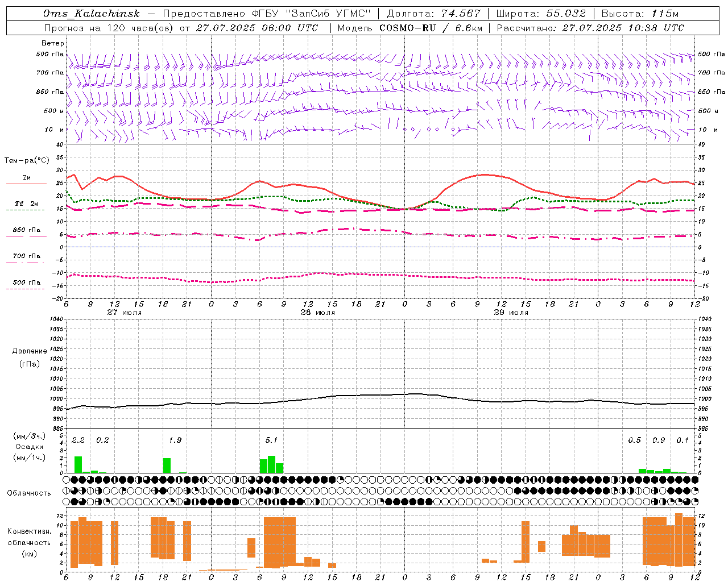Screen dimensions: 728x582
Task: Click the 1.9 precipitation total value
Action: (x=175, y=440)
